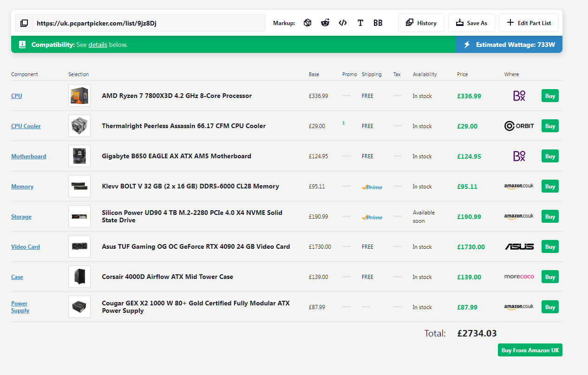Screen dimensions: 588x375
Task: Buy the Cougar GEX X2 power supply
Action: 550,307
